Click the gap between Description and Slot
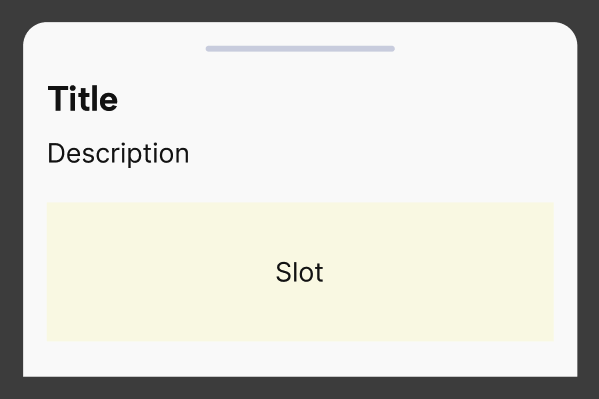This screenshot has height=399, width=599. point(300,185)
